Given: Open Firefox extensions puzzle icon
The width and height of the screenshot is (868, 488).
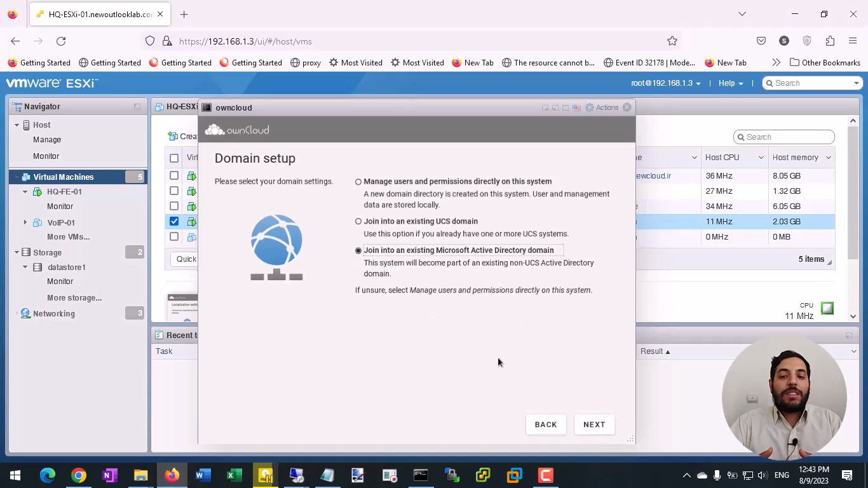Looking at the screenshot, I should click(x=830, y=41).
